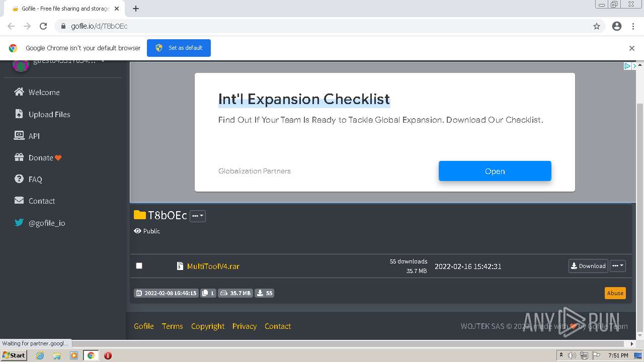Tick the MultiToolV4.rar checkbox
The height and width of the screenshot is (362, 644).
point(139,265)
